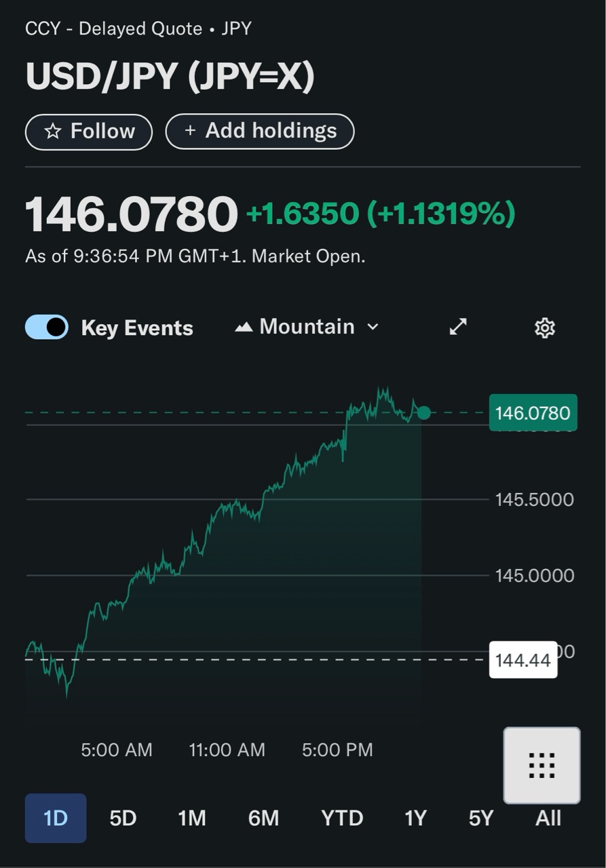Switch to the 1M time range

(x=192, y=818)
